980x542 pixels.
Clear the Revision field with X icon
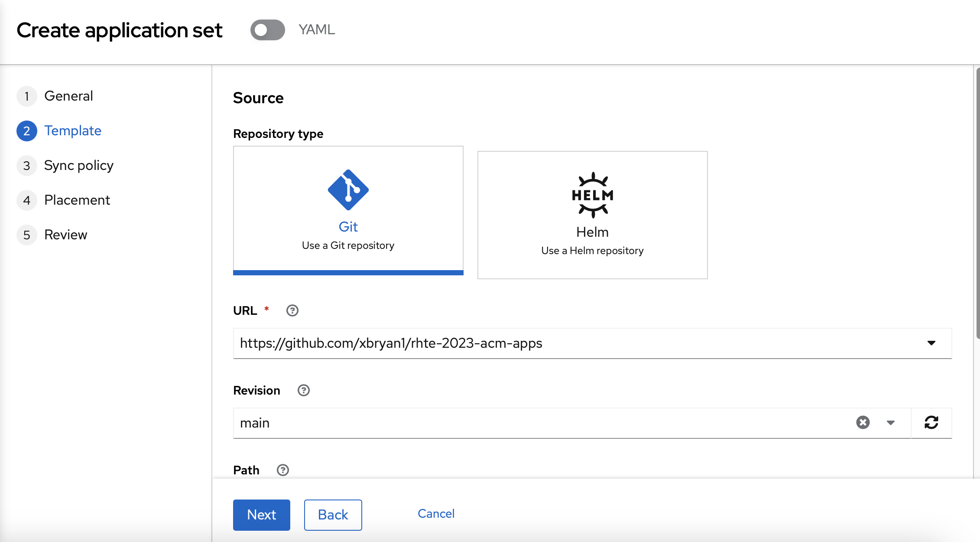[x=863, y=422]
